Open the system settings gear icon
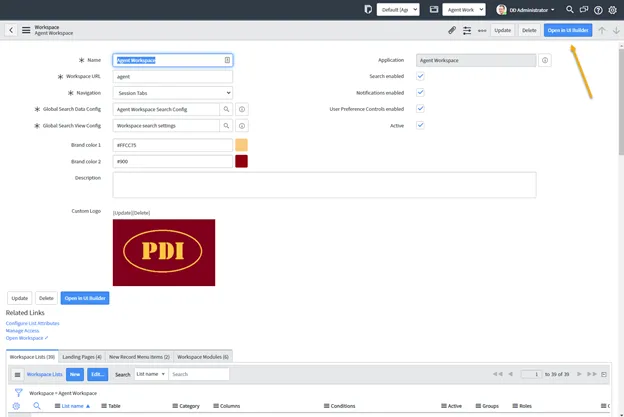This screenshot has height=417, width=624. (x=612, y=9)
